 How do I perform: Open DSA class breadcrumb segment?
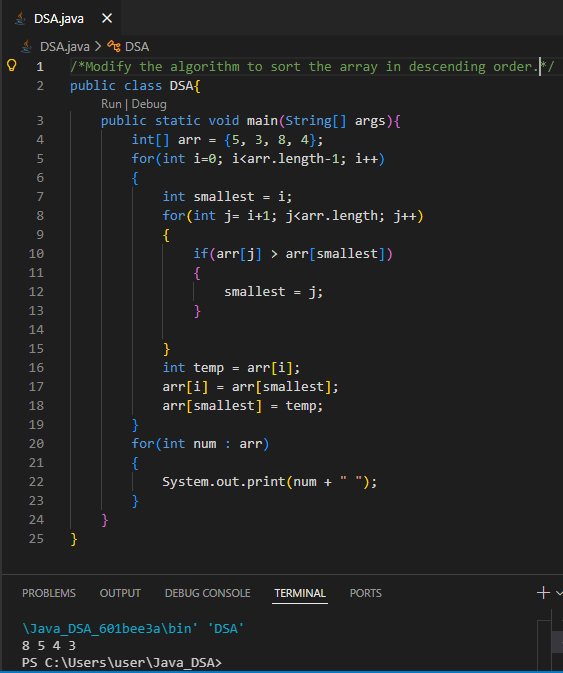(137, 46)
